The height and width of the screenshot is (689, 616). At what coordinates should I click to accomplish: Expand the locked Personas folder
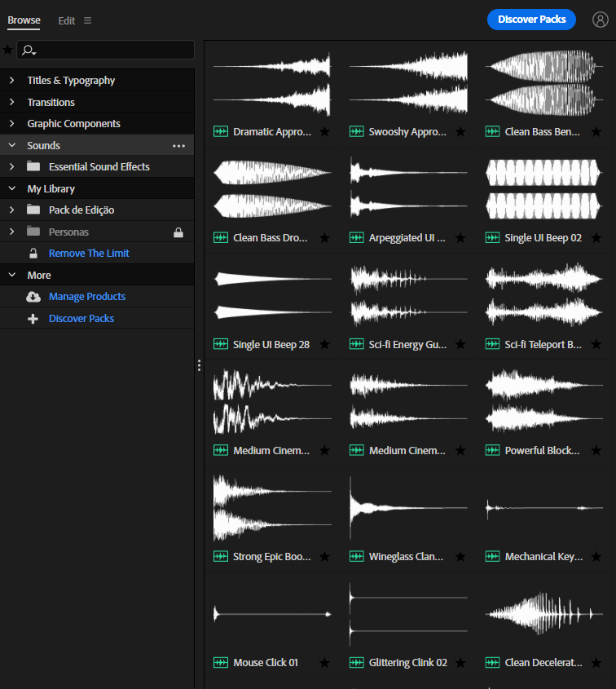coord(12,232)
